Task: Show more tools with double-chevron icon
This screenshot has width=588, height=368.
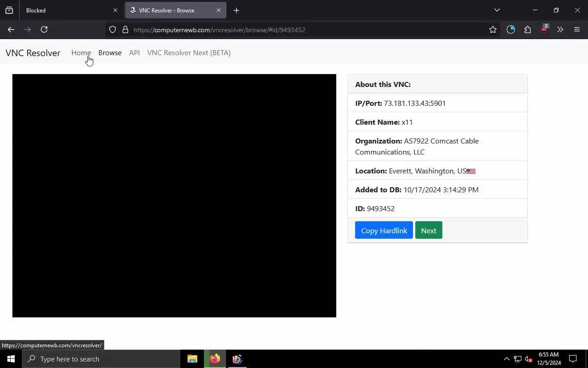Action: pyautogui.click(x=560, y=29)
